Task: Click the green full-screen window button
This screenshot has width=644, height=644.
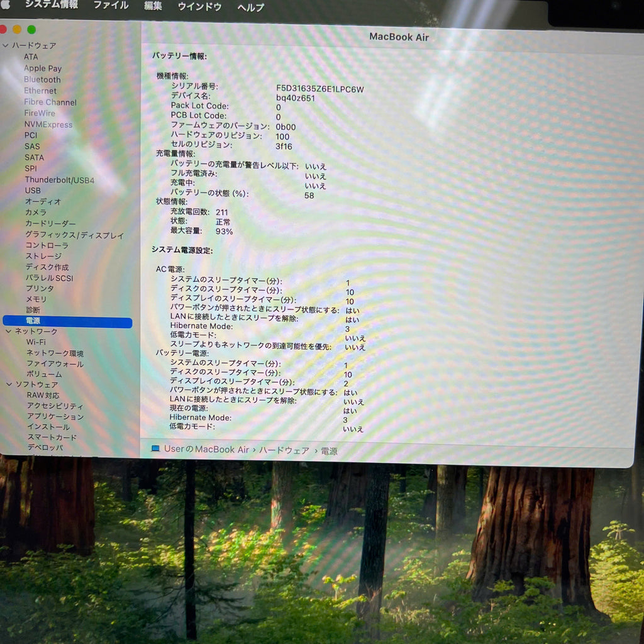Action: coord(31,30)
